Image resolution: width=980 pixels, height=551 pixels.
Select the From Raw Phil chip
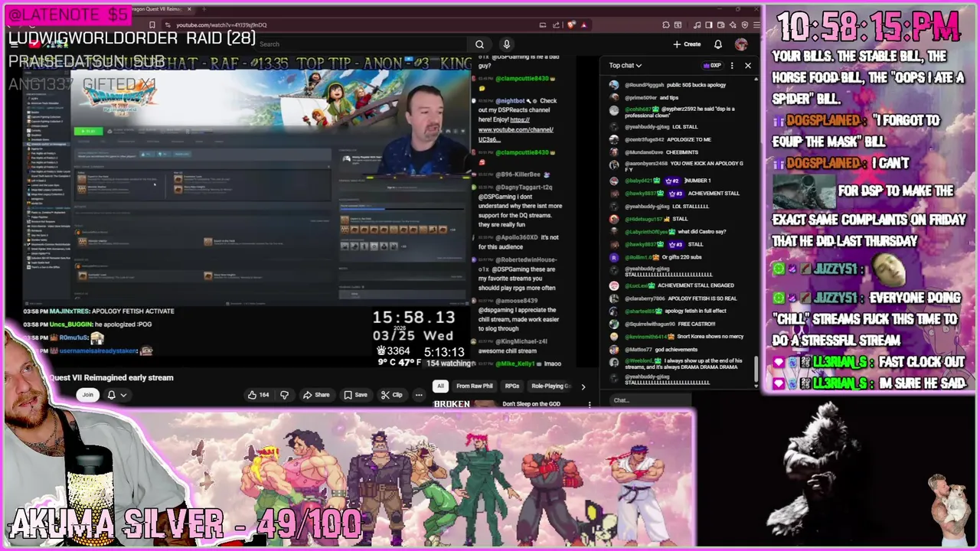[474, 386]
